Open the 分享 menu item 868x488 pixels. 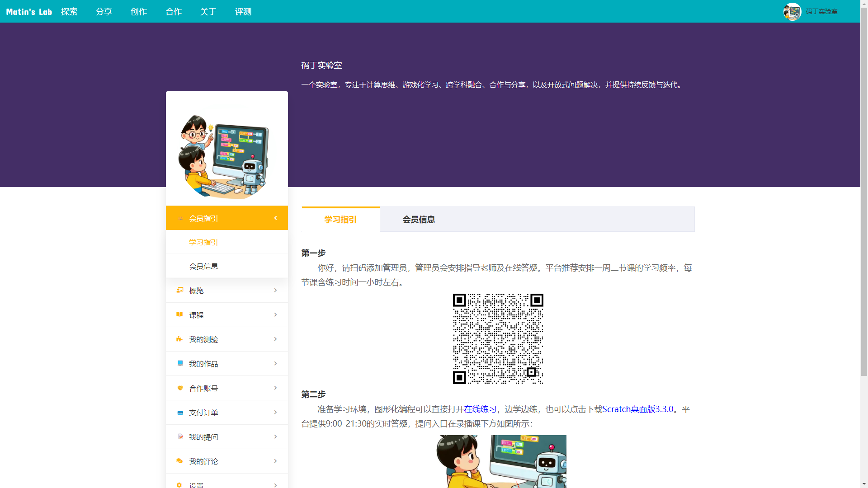[104, 12]
